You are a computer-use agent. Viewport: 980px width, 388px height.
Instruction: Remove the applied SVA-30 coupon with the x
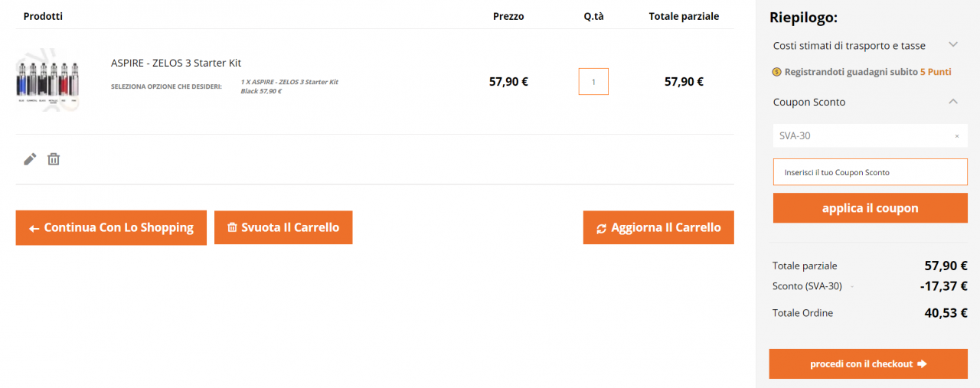956,136
